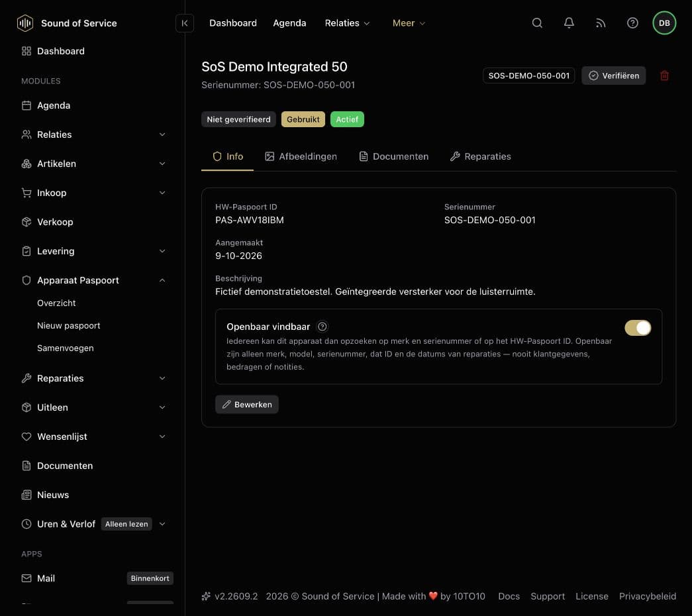The width and height of the screenshot is (692, 616).
Task: Show the Openbaar vindbaar help tooltip icon
Action: tap(322, 327)
